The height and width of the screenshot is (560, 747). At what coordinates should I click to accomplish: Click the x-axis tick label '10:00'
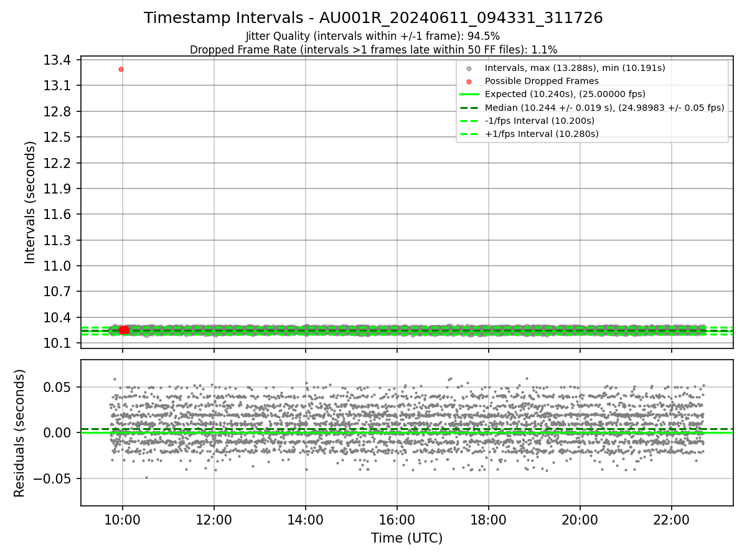[x=123, y=519]
